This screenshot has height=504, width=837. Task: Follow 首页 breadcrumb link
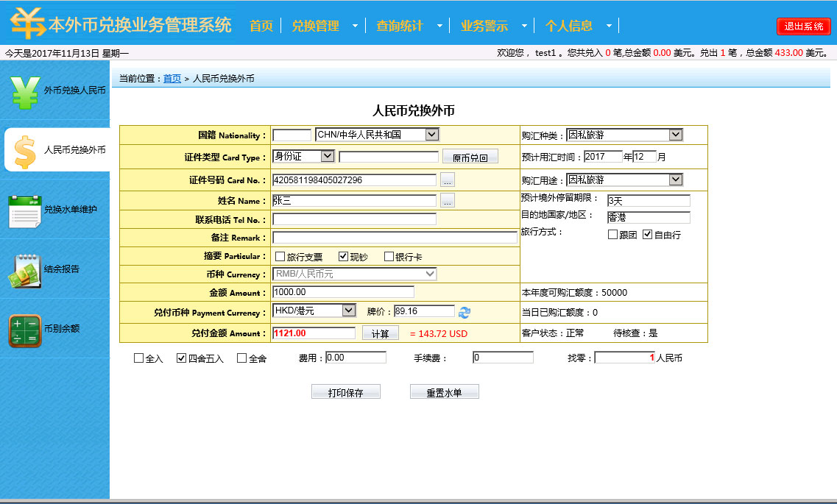[x=172, y=79]
